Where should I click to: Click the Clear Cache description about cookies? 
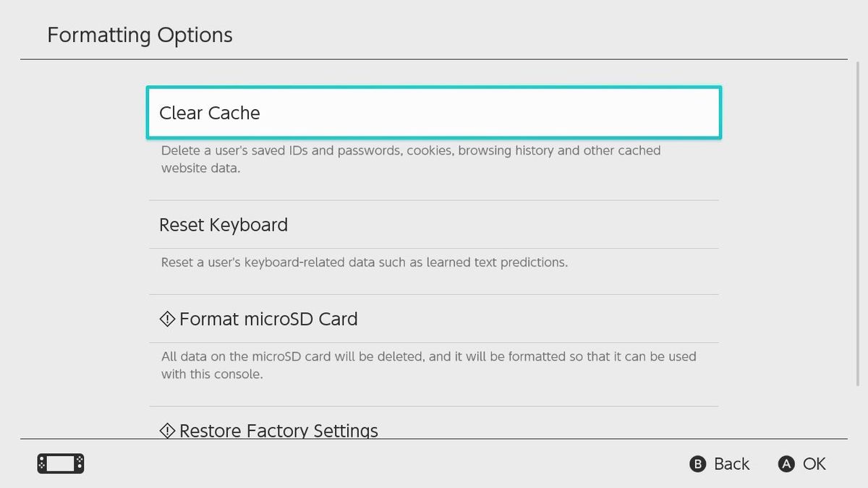(x=410, y=159)
